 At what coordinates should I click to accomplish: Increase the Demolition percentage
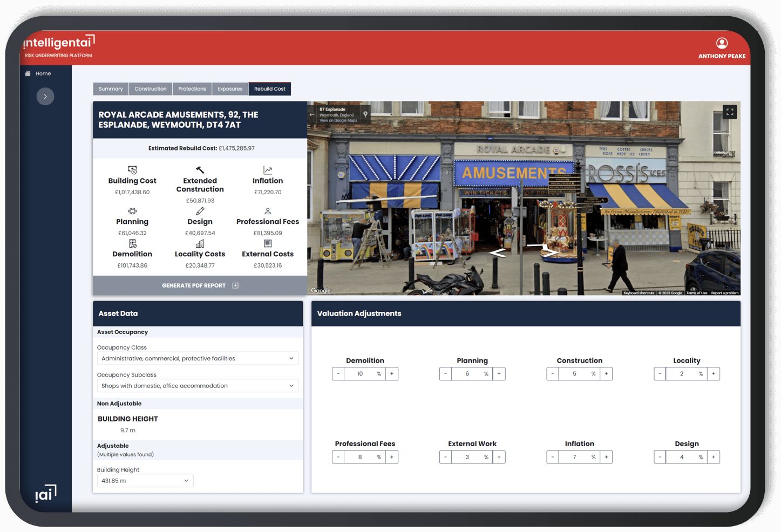pyautogui.click(x=392, y=374)
